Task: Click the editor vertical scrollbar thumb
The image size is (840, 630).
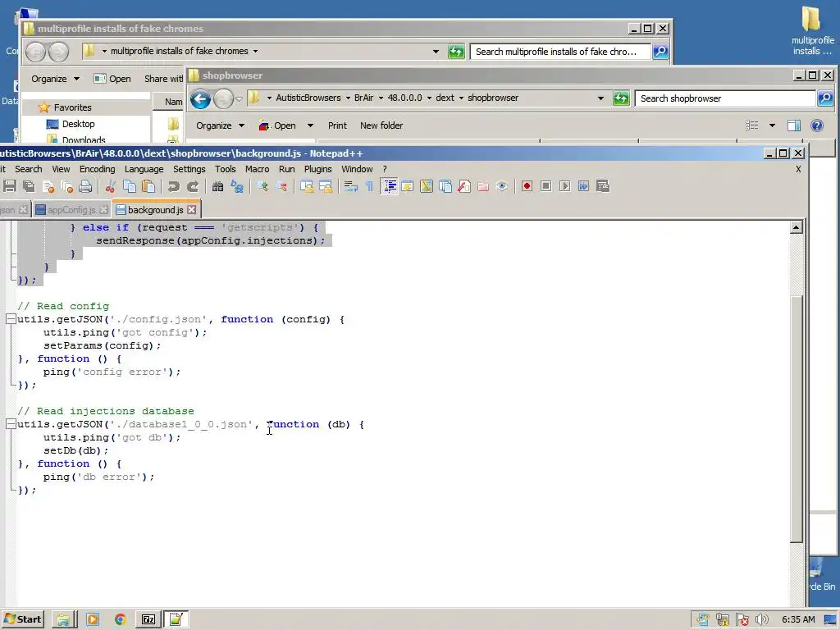Action: 797,418
